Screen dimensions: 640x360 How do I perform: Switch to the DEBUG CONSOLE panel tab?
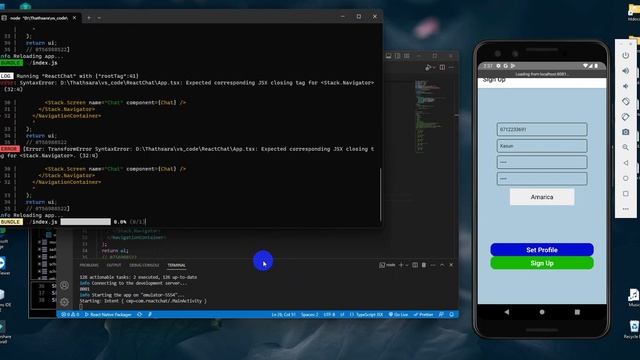(x=144, y=265)
